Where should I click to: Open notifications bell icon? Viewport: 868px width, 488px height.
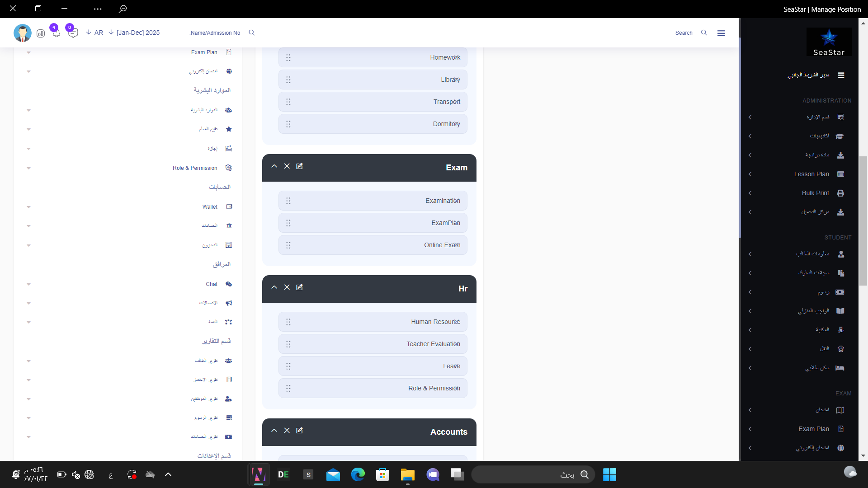click(x=56, y=33)
